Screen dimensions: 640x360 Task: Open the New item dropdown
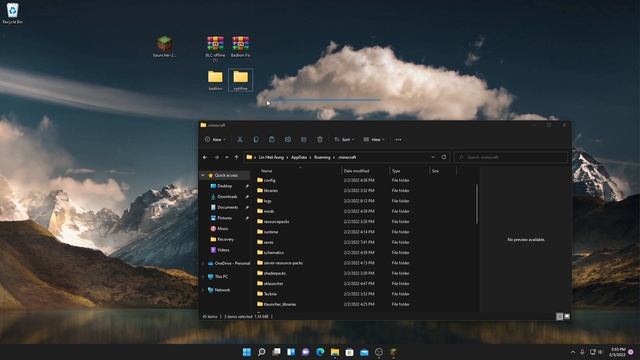point(215,140)
